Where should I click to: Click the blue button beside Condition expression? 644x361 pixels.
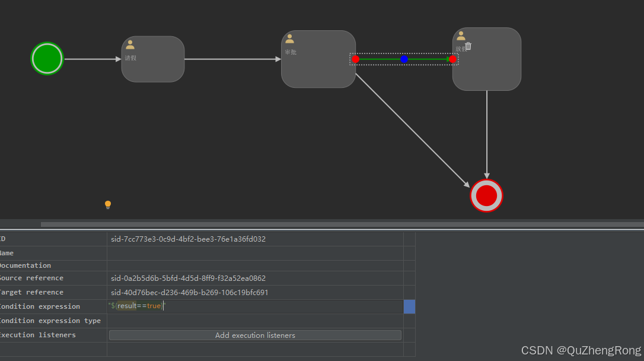coord(410,307)
